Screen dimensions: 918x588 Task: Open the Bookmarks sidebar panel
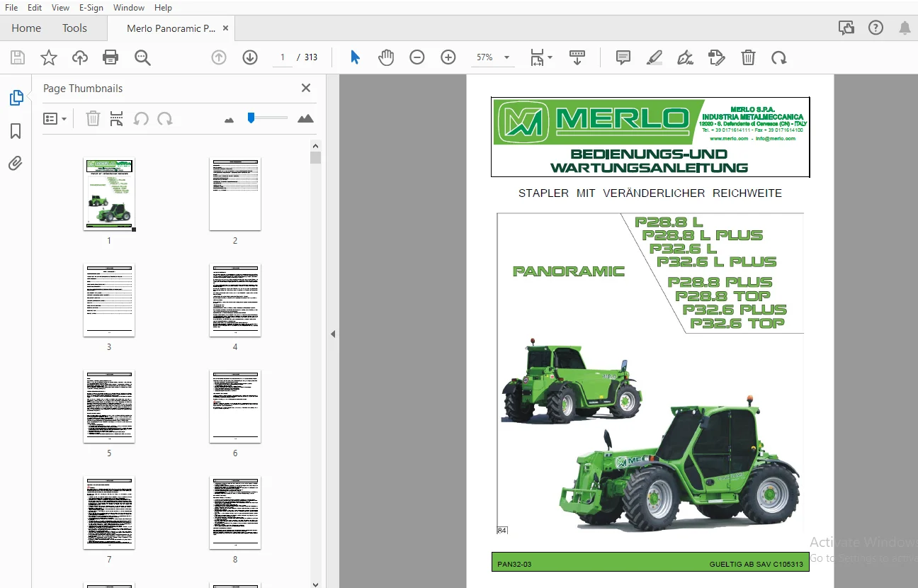16,131
